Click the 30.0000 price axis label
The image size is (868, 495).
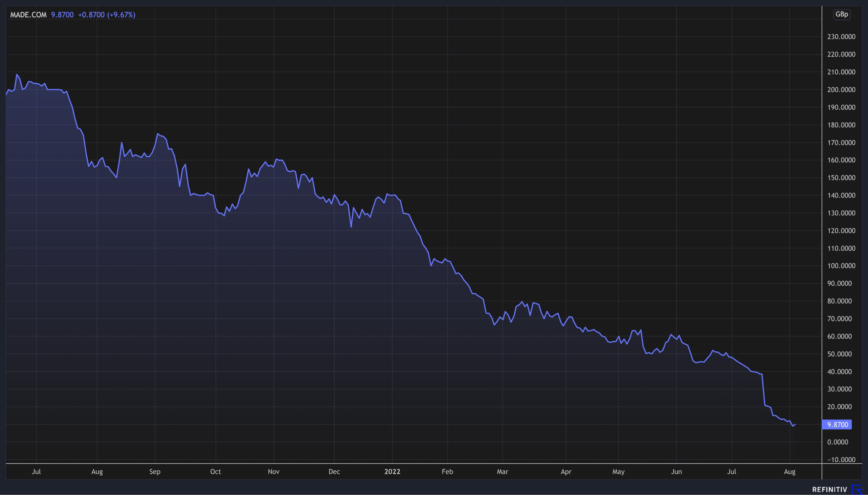(x=839, y=389)
